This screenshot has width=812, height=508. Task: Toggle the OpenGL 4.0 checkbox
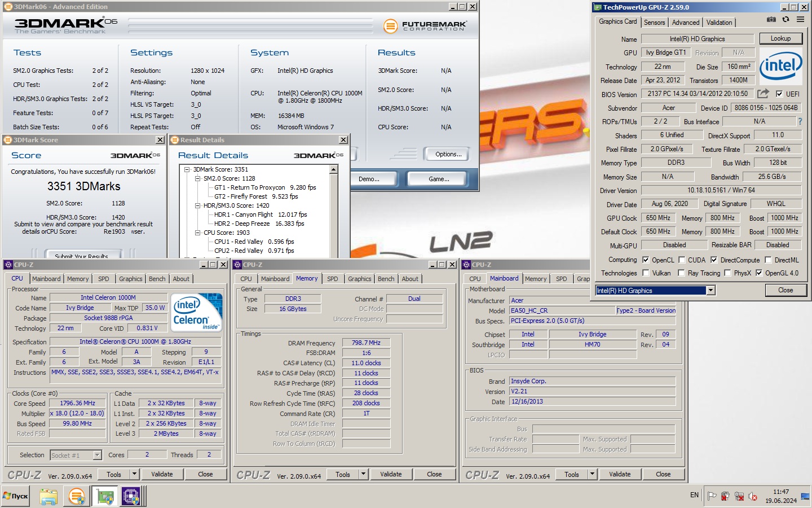(x=759, y=273)
